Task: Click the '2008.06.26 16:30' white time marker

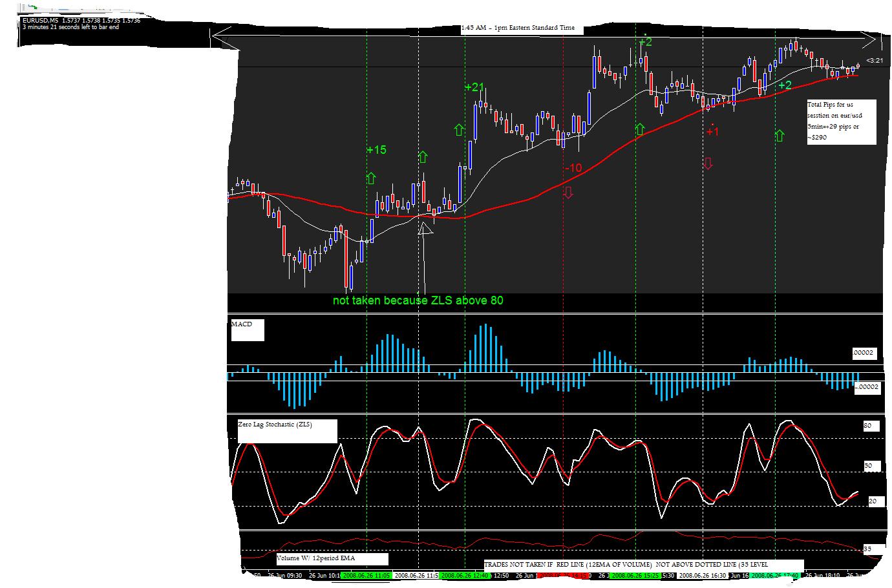Action: [702, 575]
